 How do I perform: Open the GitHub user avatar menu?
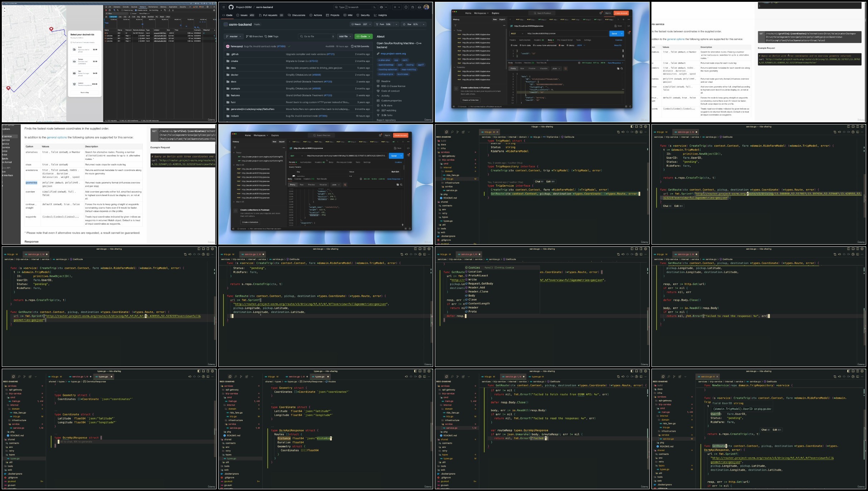point(426,7)
